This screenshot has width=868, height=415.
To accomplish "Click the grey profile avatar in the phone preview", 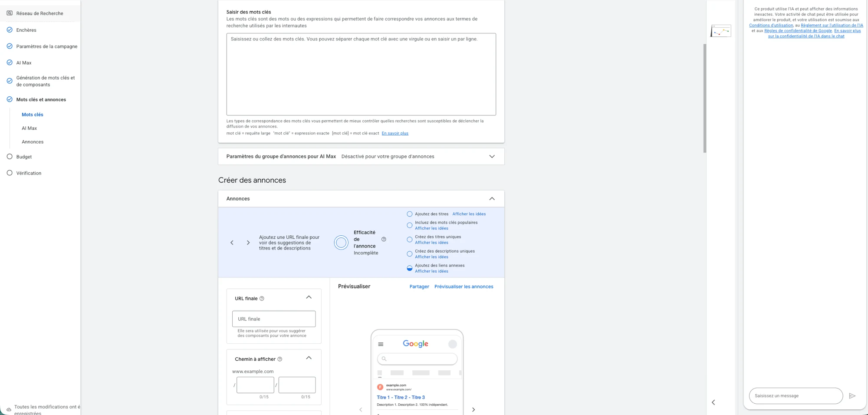I will point(453,344).
